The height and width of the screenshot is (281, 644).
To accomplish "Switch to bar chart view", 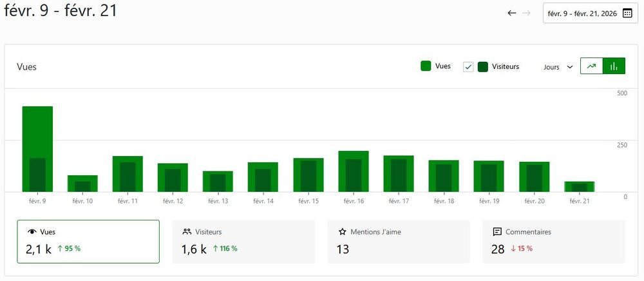I will [614, 66].
